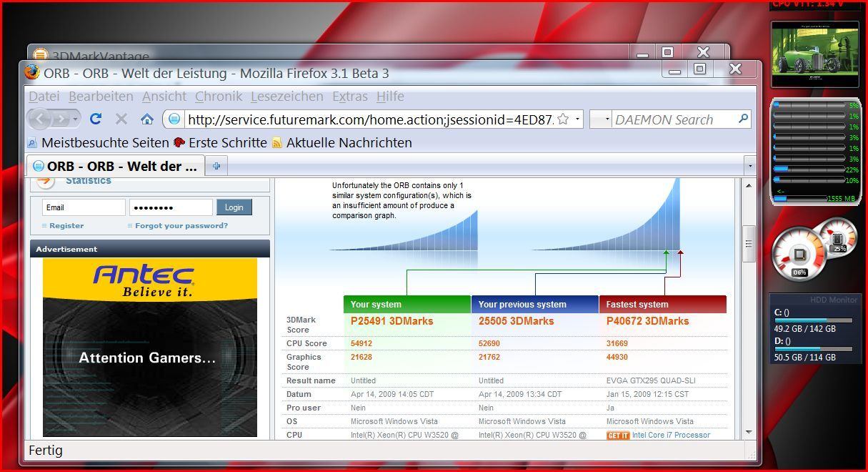Viewport: 868px width, 472px height.
Task: Click site identity icon in address bar
Action: tap(174, 119)
